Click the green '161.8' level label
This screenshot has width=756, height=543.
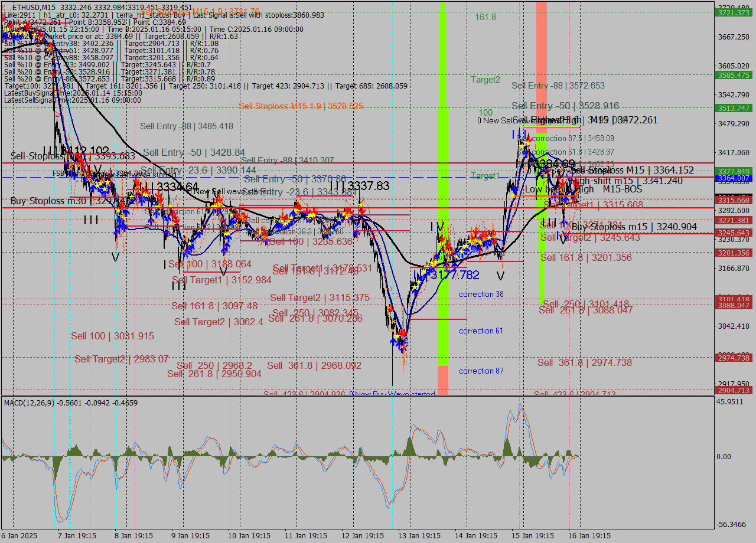[485, 17]
